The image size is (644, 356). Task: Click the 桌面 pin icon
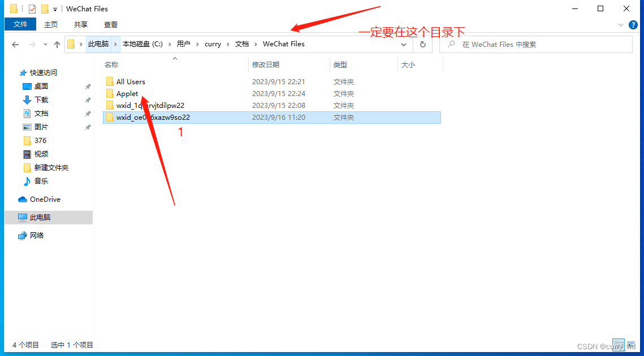click(x=88, y=86)
